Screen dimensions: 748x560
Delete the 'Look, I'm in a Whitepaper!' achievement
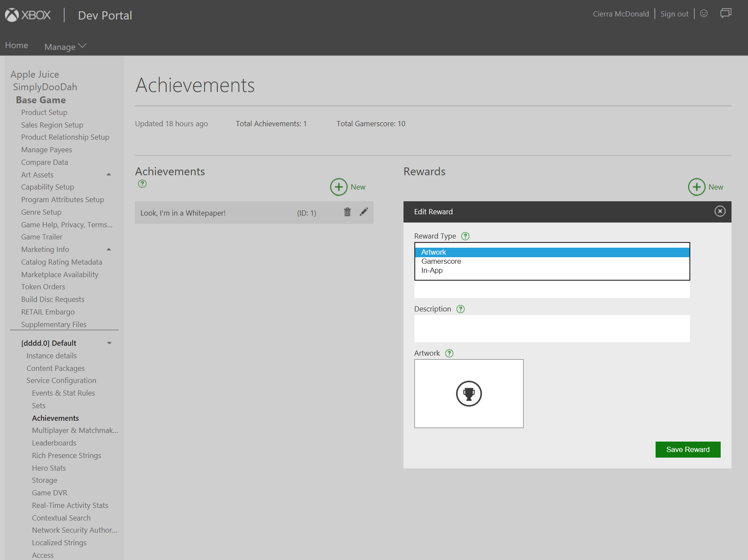point(348,212)
